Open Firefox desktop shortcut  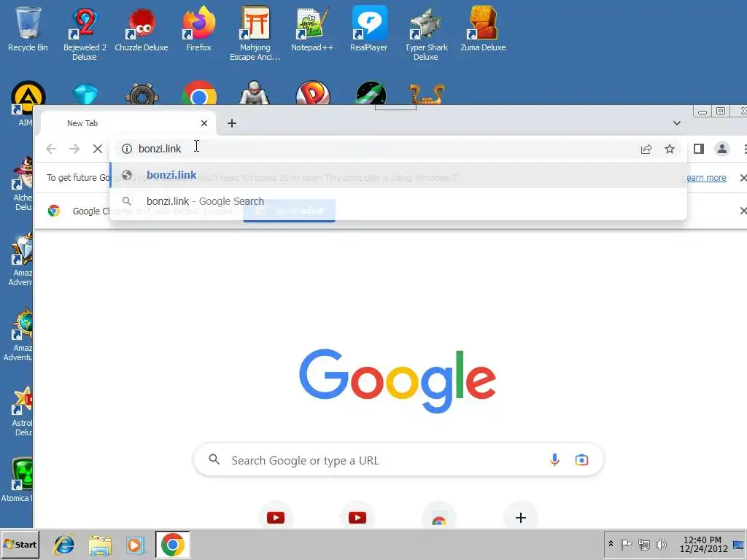click(198, 28)
